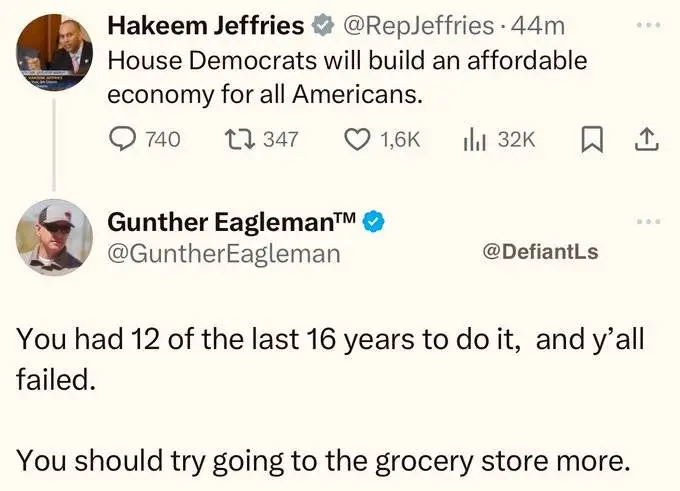Open more options on Jeffries' tweet

coord(648,21)
